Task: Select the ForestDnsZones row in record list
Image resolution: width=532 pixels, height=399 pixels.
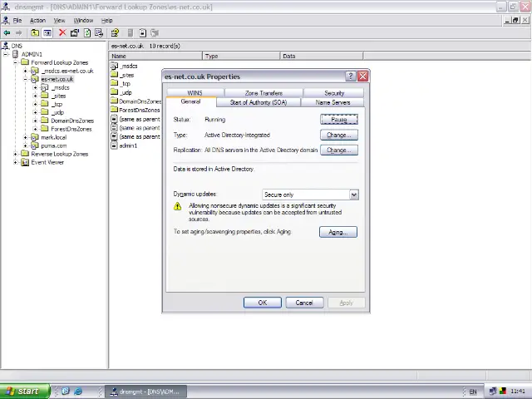Action: pyautogui.click(x=135, y=110)
